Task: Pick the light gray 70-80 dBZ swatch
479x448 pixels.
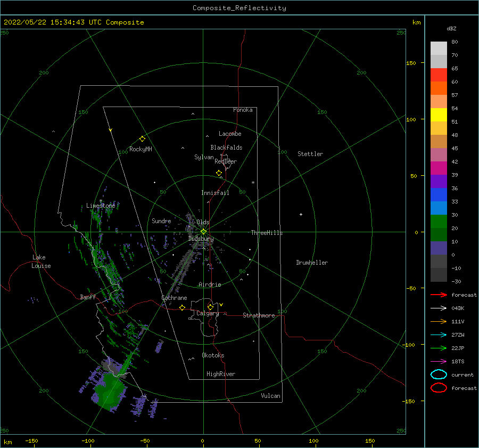Action: 439,48
